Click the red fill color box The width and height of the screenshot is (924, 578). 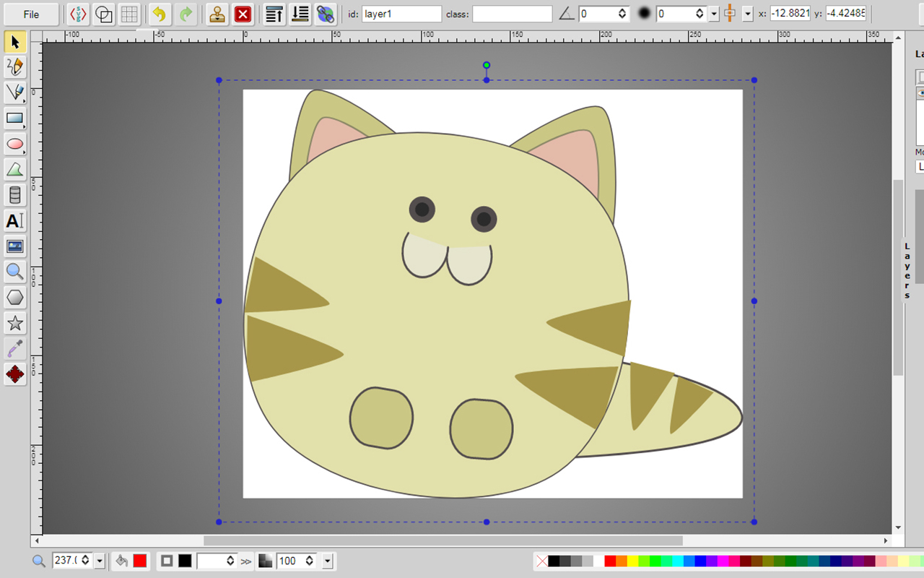pyautogui.click(x=139, y=561)
